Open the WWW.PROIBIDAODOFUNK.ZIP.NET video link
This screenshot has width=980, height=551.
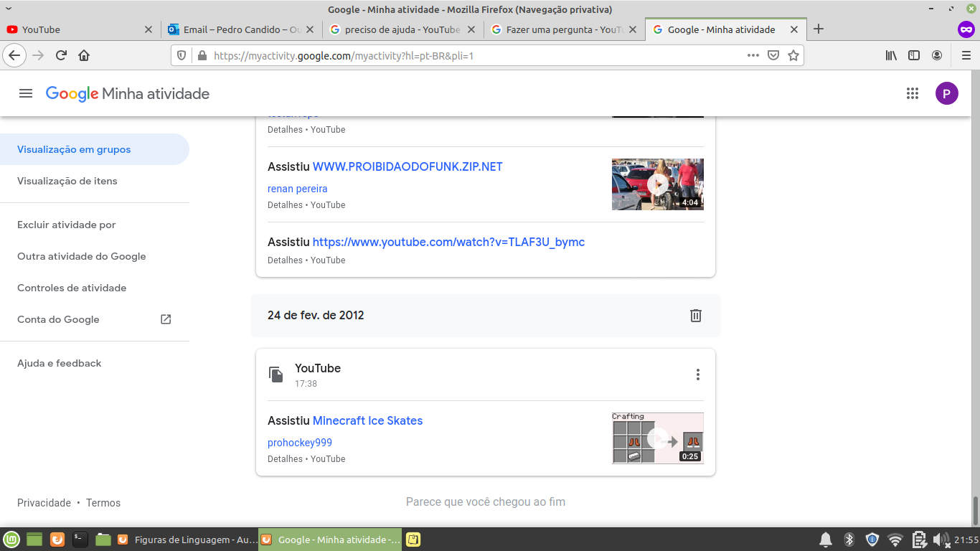[x=407, y=166]
